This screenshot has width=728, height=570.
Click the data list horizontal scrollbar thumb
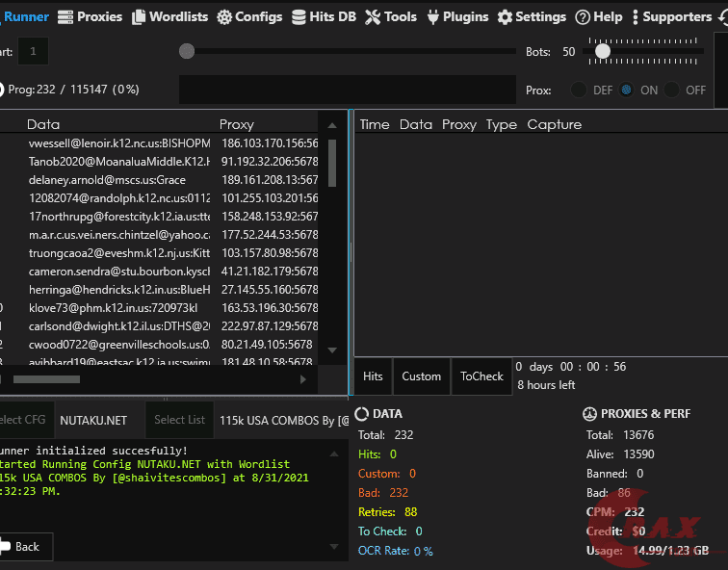pyautogui.click(x=46, y=379)
